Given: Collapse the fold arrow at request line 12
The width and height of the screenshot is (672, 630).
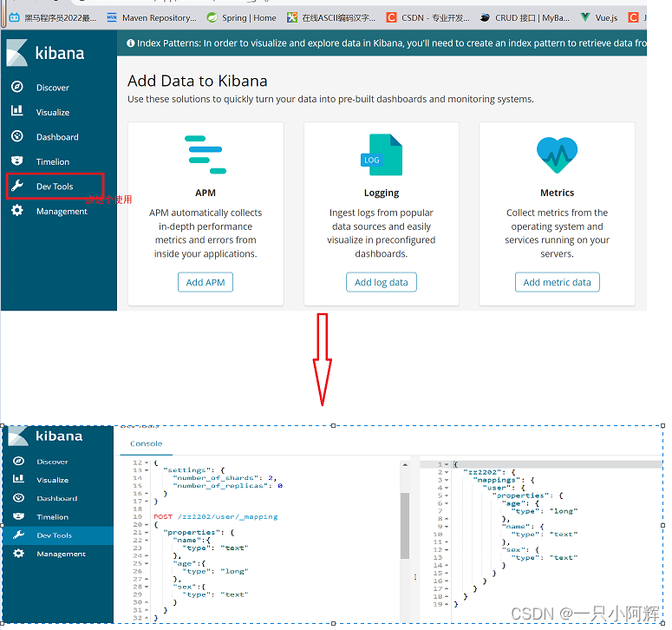Looking at the screenshot, I should tap(147, 463).
